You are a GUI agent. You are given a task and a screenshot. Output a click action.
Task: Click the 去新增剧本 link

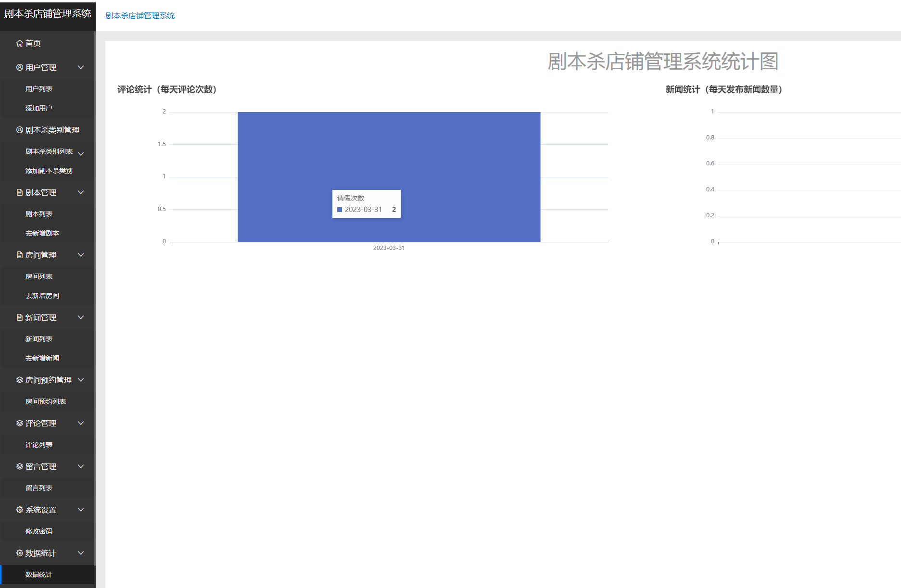pos(42,233)
